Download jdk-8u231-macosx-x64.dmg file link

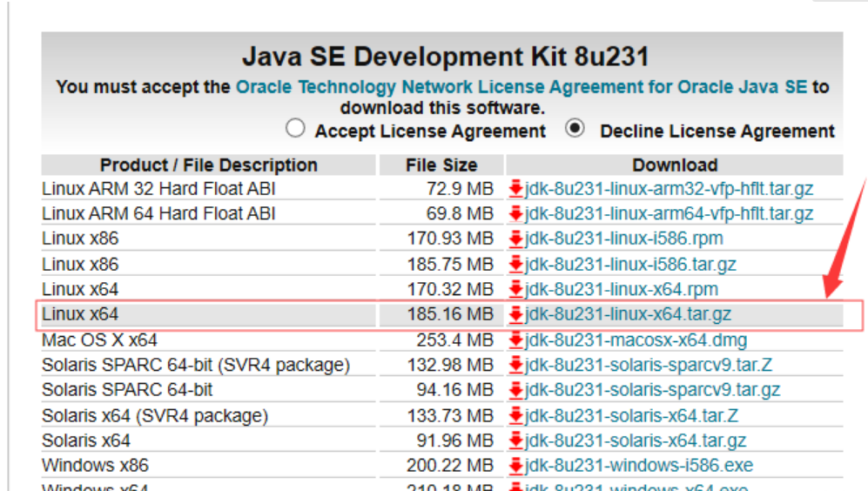coord(636,340)
